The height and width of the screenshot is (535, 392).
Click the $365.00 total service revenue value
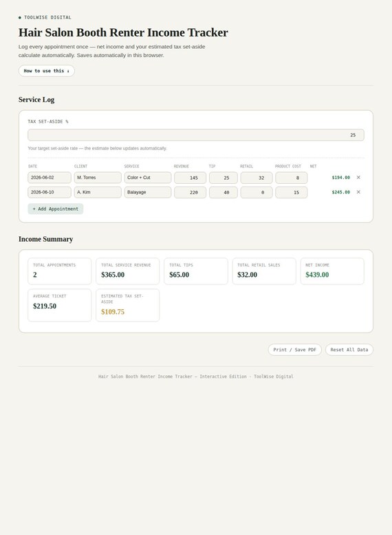pos(113,275)
